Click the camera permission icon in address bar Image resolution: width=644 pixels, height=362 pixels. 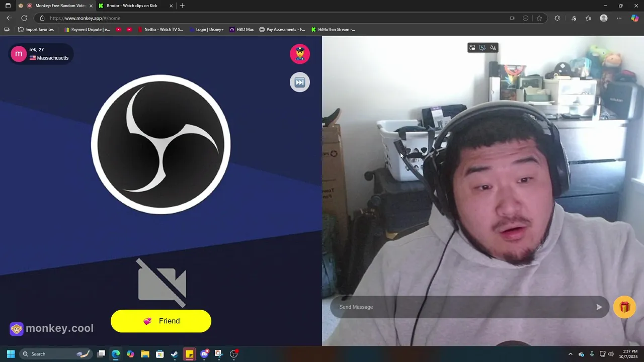click(512, 18)
